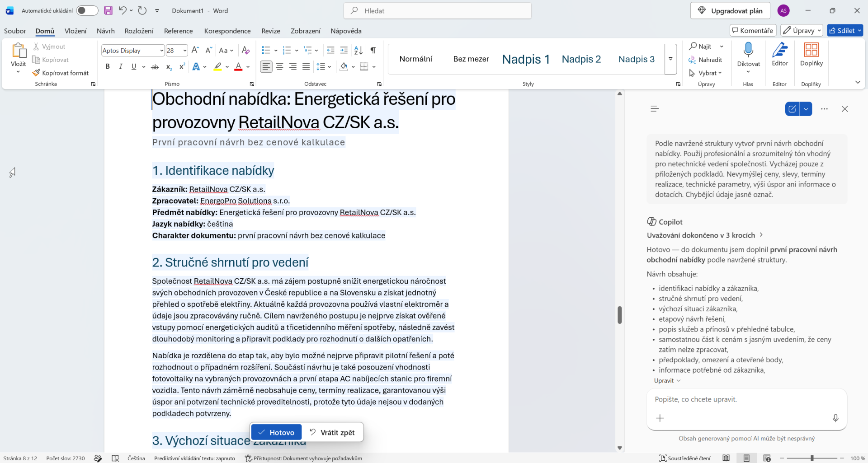Decrease paragraph indent
The width and height of the screenshot is (868, 463).
331,50
